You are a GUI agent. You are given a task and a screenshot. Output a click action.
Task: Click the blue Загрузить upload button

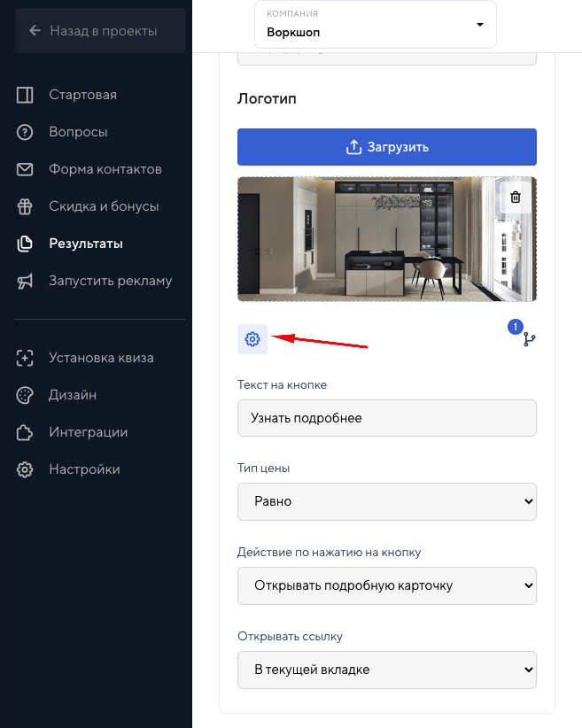[387, 147]
